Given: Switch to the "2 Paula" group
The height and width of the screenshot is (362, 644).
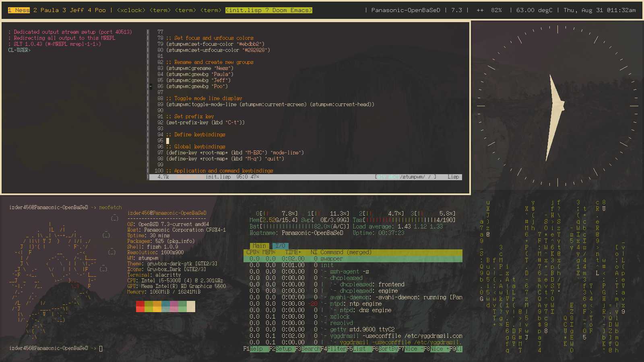Looking at the screenshot, I should tap(46, 10).
